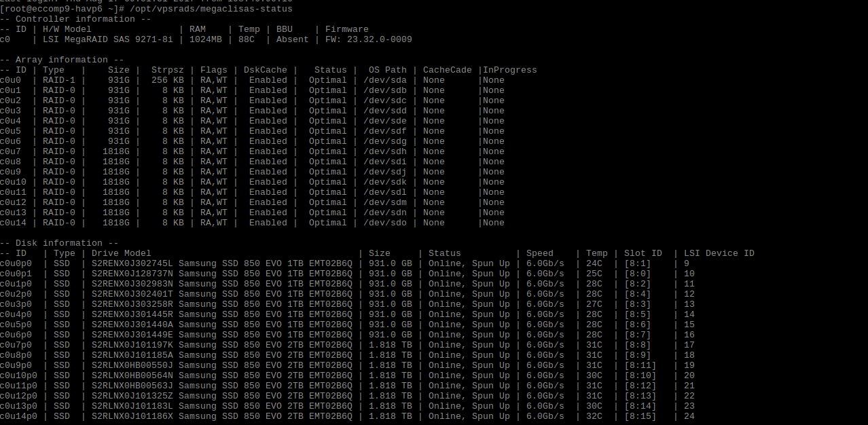Screen dimensions: 868x425
Task: Click the BBU status value Absent
Action: 292,39
